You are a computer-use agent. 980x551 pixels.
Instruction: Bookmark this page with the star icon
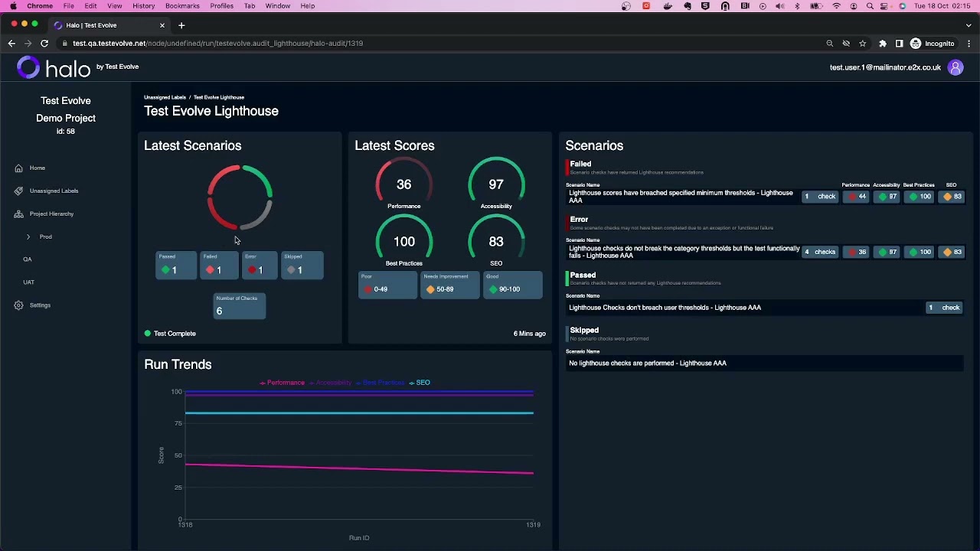point(863,44)
